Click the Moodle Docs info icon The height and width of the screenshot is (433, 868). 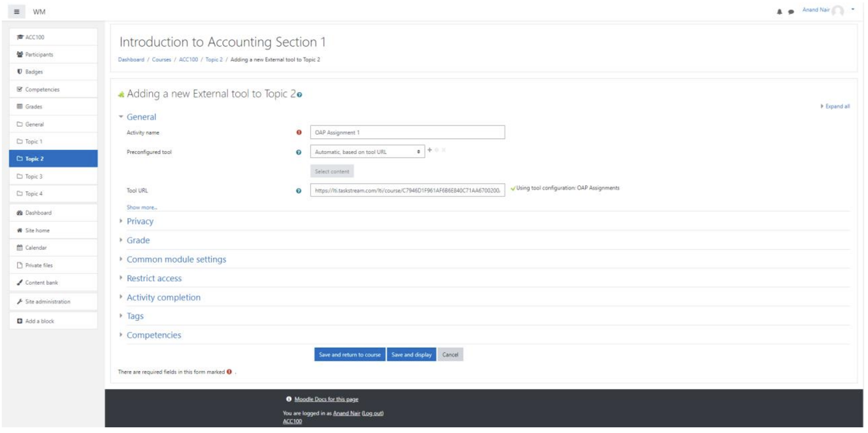[x=289, y=399]
